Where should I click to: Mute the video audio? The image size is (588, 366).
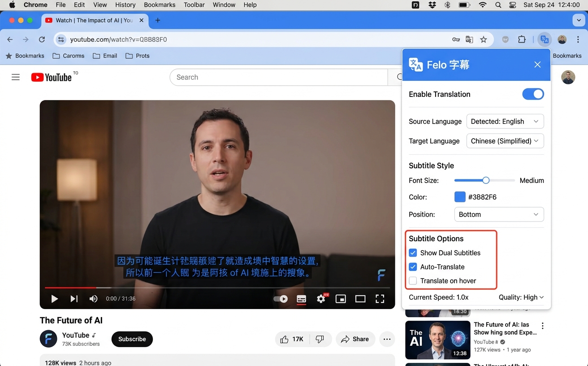[93, 298]
